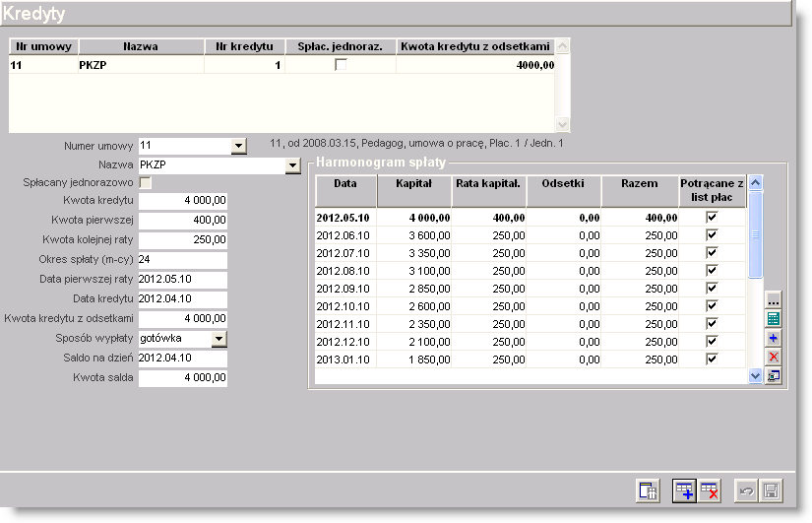Click the Kwota salda field
The width and height of the screenshot is (812, 523).
click(183, 378)
